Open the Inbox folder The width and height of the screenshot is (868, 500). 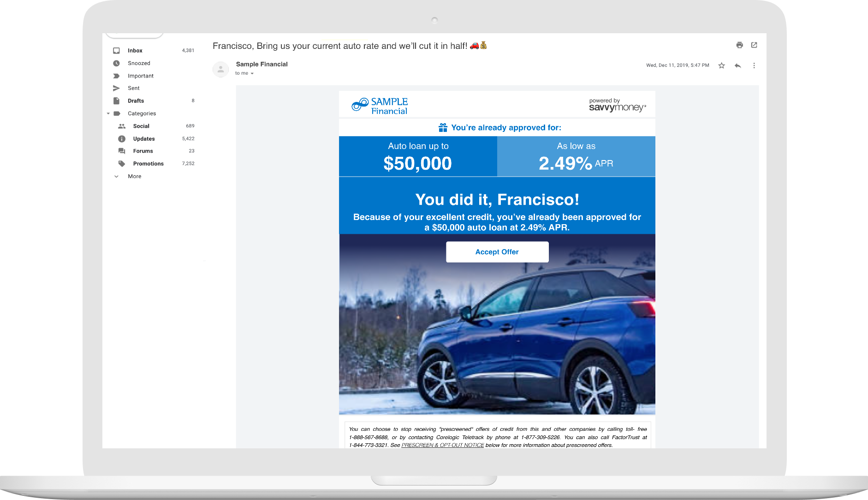(135, 51)
